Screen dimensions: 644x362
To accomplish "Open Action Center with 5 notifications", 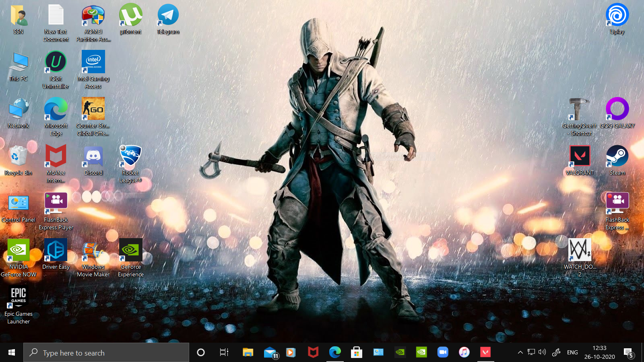I will 629,352.
